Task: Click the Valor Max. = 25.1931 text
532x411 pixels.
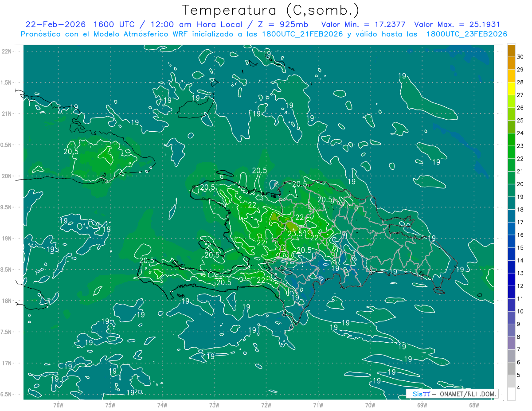Action: (x=457, y=24)
